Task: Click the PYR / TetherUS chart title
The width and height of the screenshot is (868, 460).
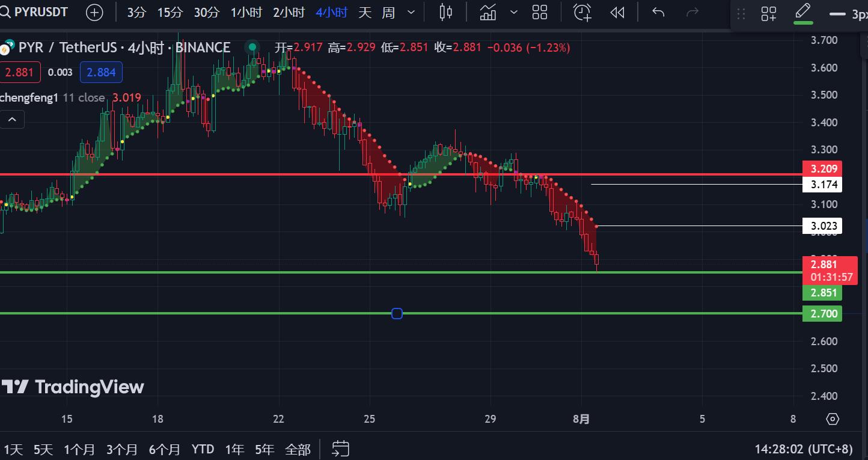Action: 124,48
